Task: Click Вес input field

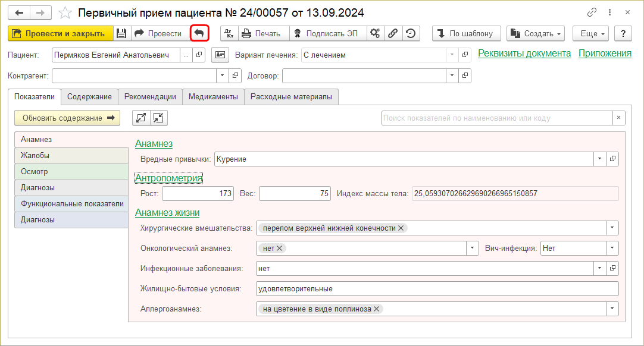Action: (295, 193)
